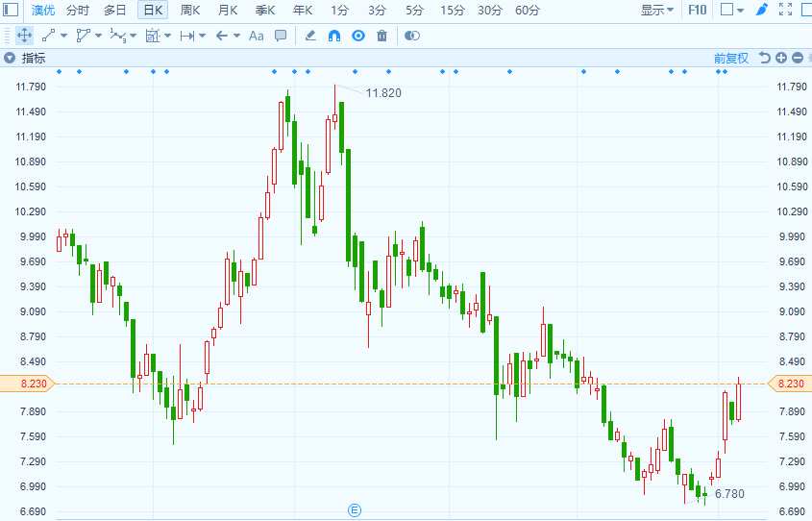The width and height of the screenshot is (812, 521).
Task: Open dropdown arrow next to wave tool
Action: pos(133,36)
